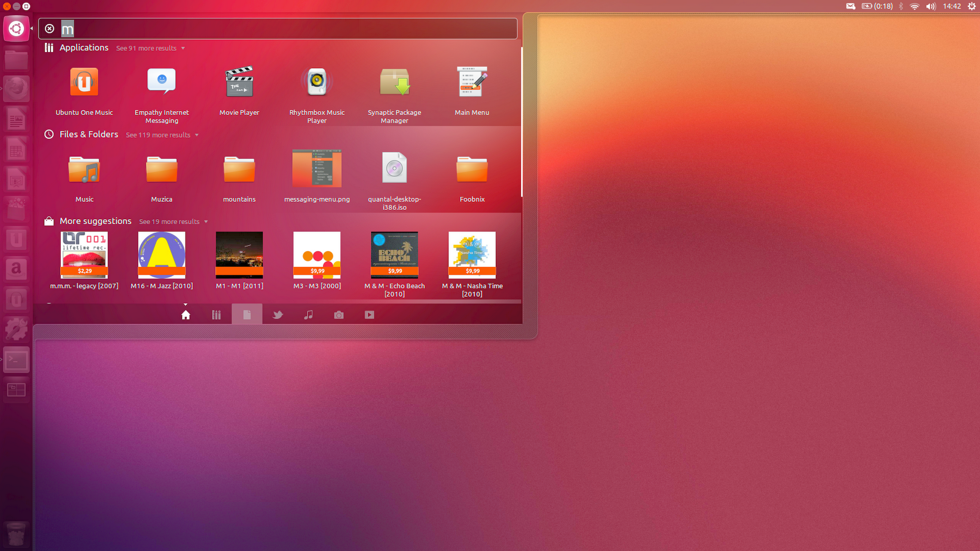Viewport: 980px width, 551px height.
Task: Open LibreOffice Writer from launcher
Action: click(17, 119)
